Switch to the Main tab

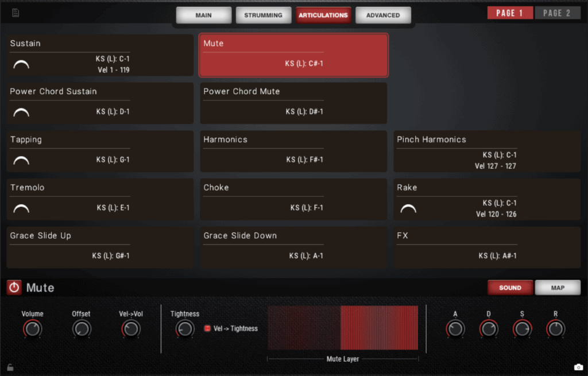[203, 15]
